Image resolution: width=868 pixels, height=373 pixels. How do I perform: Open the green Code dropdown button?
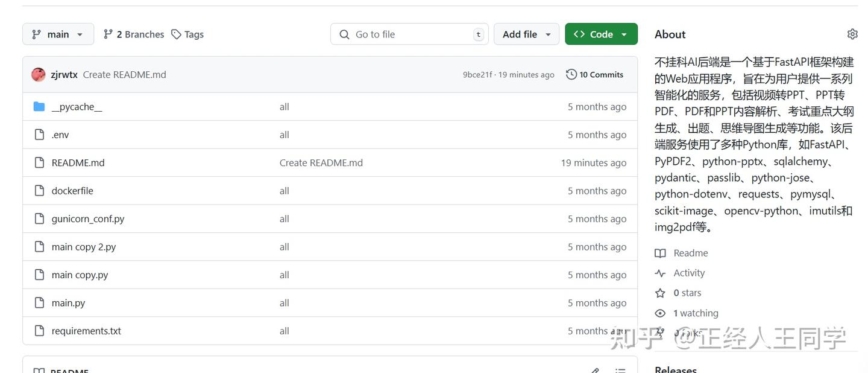[601, 34]
